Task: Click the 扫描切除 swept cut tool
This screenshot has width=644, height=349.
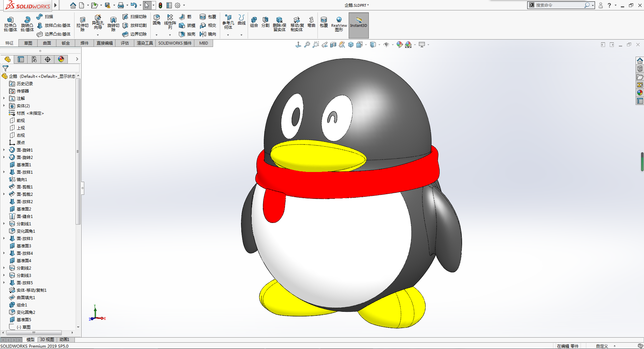Action: pos(135,16)
